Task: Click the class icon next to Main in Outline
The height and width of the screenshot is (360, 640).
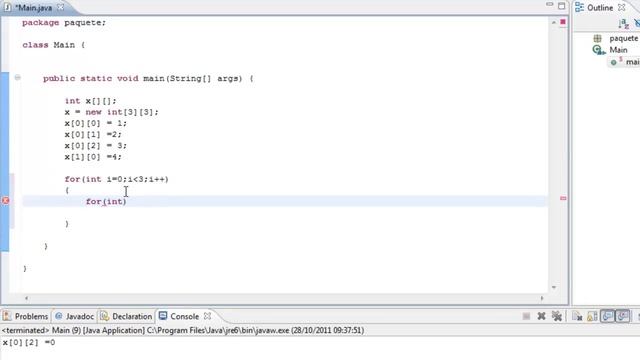Action: coord(598,50)
